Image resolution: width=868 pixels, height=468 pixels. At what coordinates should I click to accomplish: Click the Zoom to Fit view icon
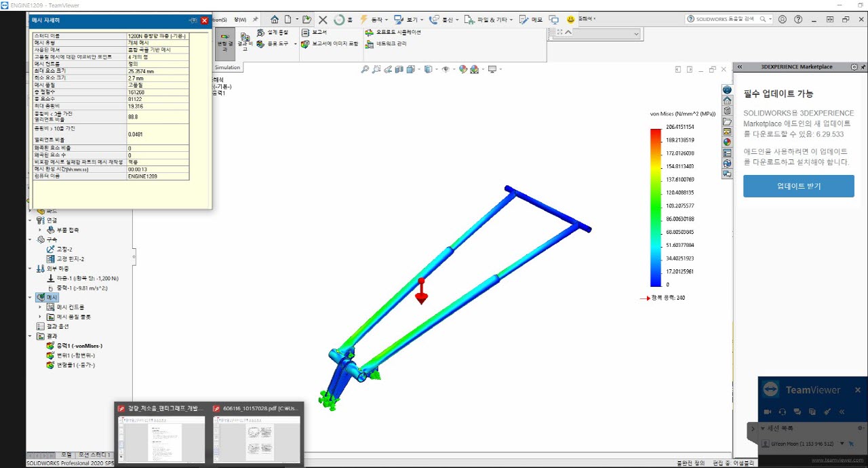coord(365,69)
